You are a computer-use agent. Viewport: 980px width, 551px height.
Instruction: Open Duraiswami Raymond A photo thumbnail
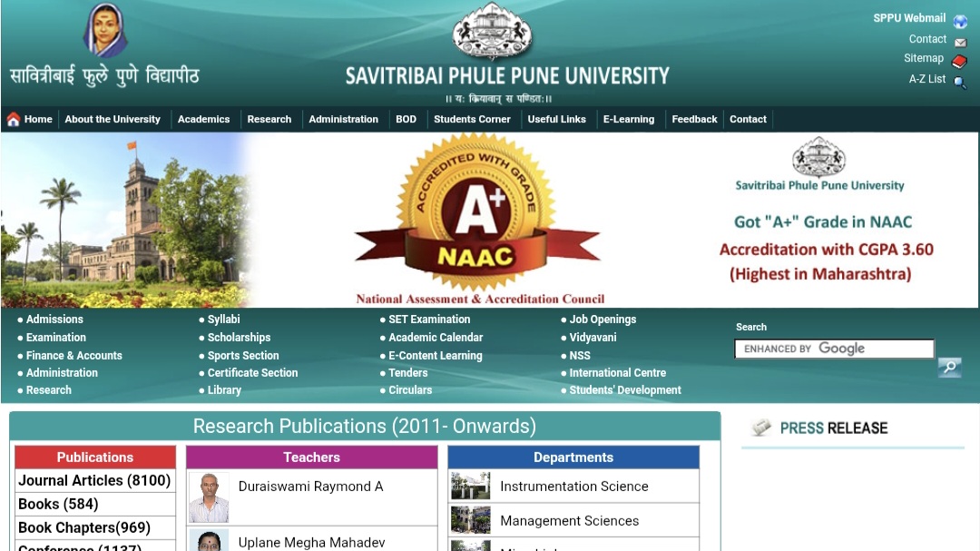coord(209,497)
